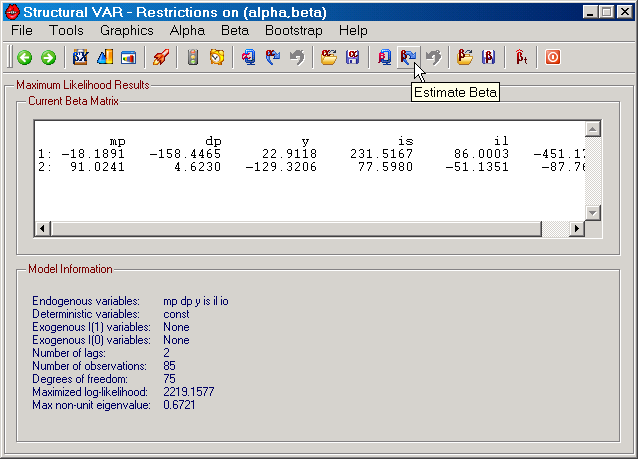Save alpha matrix with floppy icon

coord(353,57)
